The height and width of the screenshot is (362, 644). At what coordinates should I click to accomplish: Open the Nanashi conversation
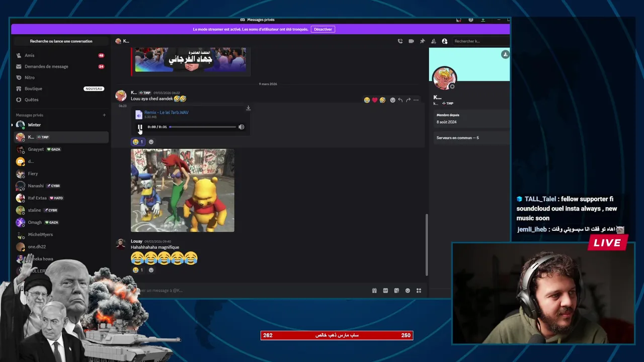pyautogui.click(x=61, y=186)
